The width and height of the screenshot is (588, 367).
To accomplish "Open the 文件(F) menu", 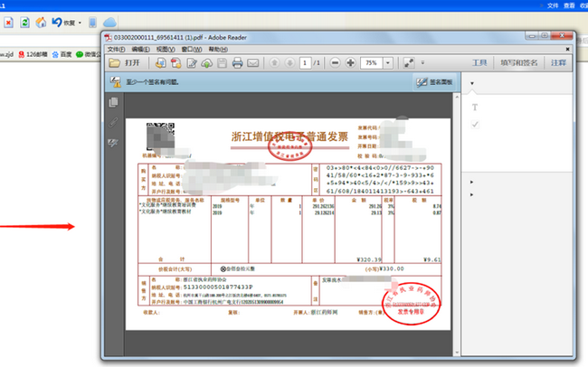I will point(117,49).
